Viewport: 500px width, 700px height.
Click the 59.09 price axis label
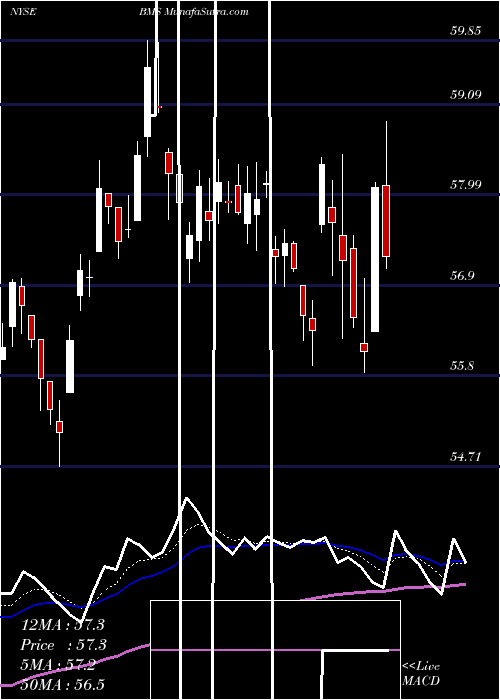tap(466, 95)
